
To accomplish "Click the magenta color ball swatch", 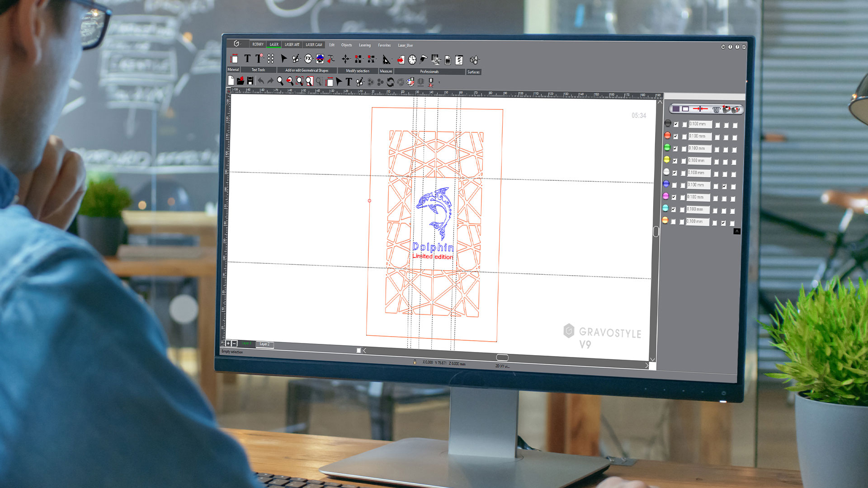I will [665, 196].
